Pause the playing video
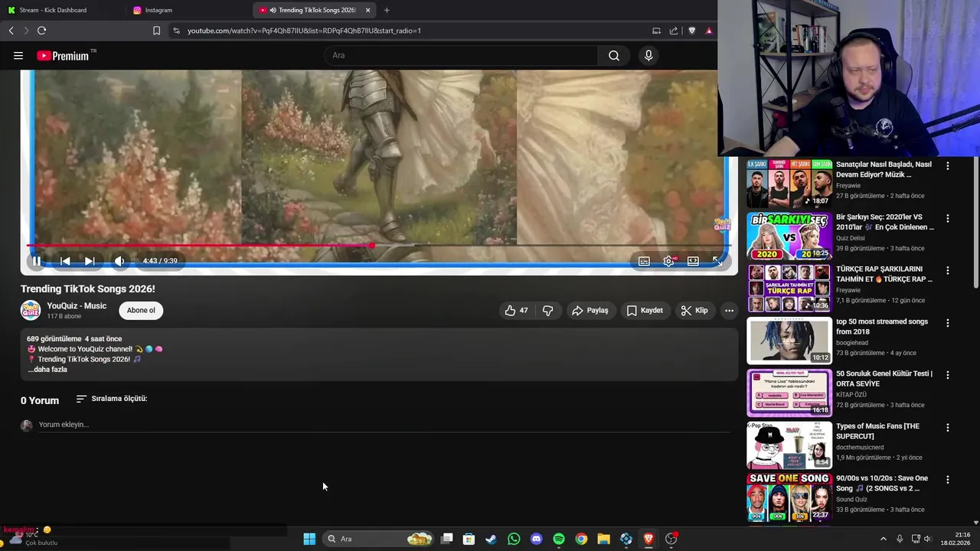The height and width of the screenshot is (551, 980). (36, 261)
